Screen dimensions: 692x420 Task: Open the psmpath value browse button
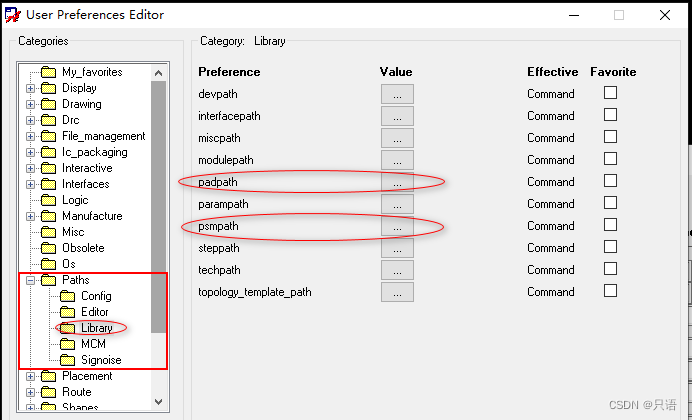(x=397, y=226)
